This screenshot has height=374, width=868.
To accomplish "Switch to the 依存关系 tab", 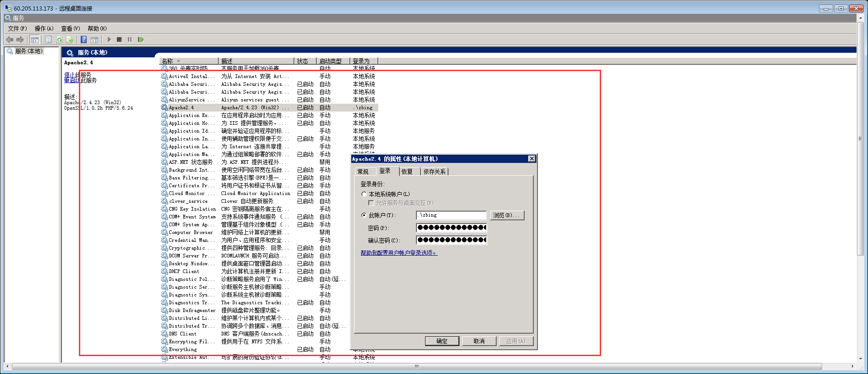I will click(434, 172).
